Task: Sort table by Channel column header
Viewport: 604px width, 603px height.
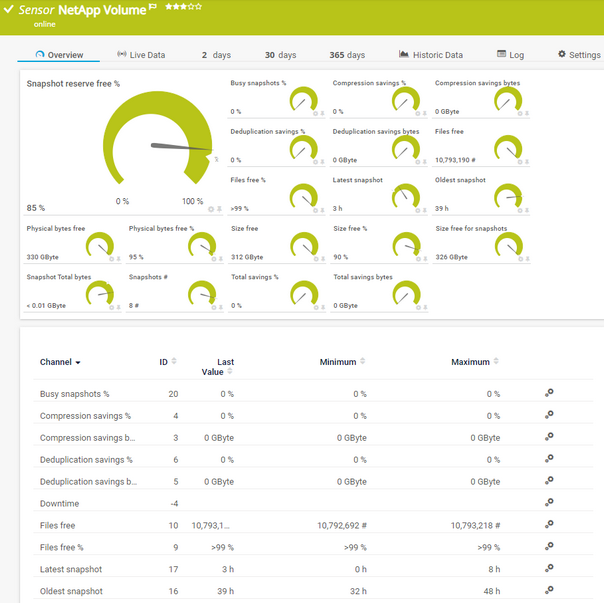Action: 60,362
